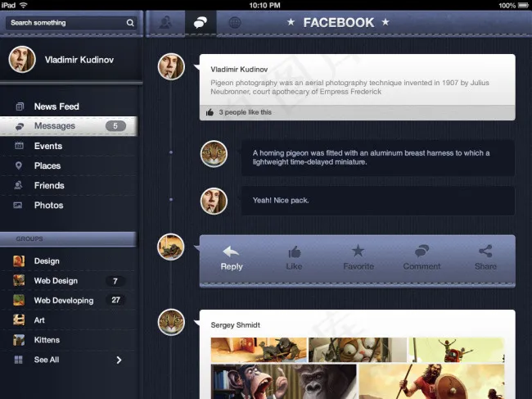Click the Design group thumbnail icon
Screen dimensions: 532x399
coord(19,261)
